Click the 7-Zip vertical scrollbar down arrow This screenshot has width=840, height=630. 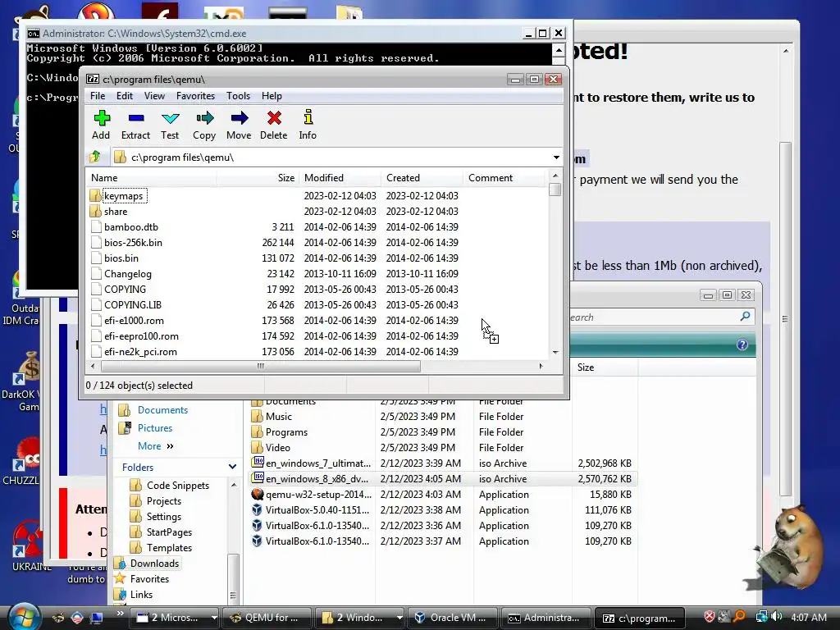coord(555,353)
